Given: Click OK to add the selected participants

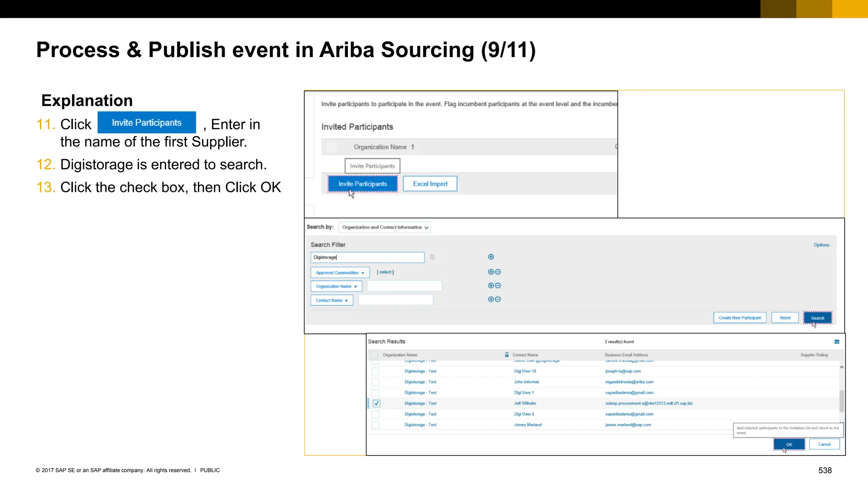Looking at the screenshot, I should [x=789, y=444].
